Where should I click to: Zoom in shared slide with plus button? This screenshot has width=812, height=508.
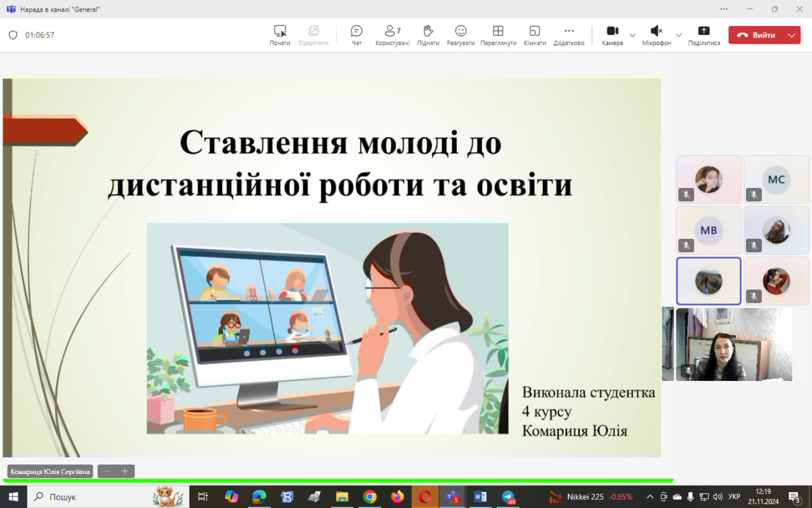125,471
